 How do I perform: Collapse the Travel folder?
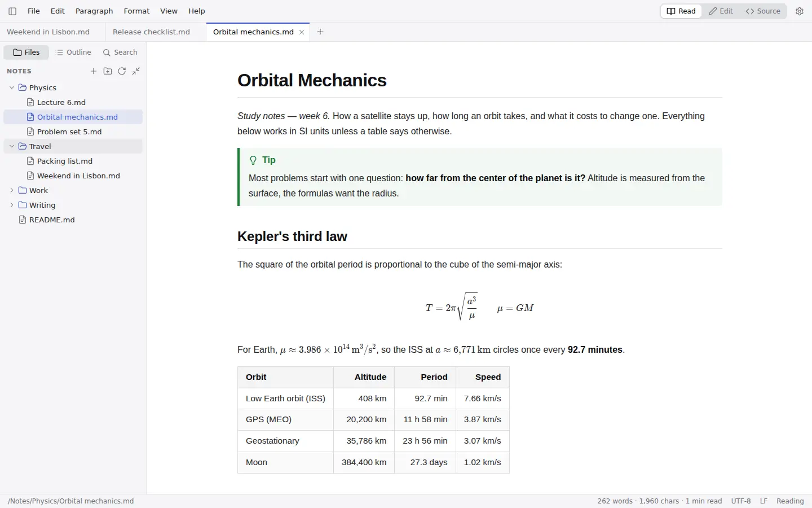(x=12, y=146)
